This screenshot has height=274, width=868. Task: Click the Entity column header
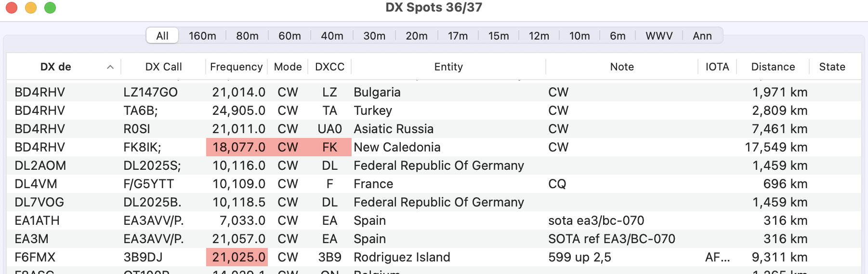448,67
